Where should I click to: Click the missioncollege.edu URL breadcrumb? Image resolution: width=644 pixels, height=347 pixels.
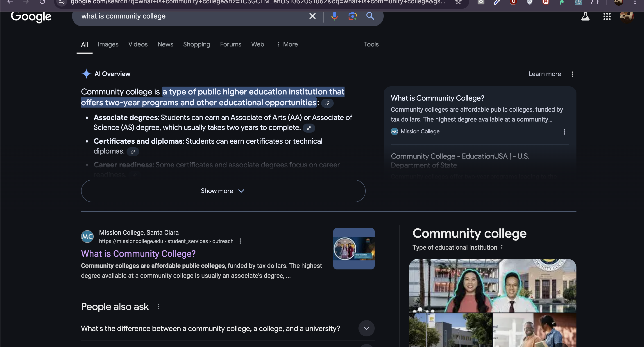pos(166,241)
